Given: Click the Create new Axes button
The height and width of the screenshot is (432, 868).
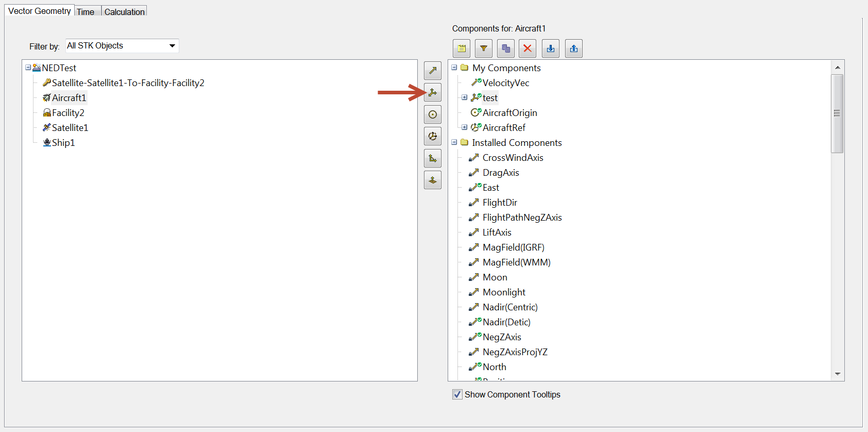Looking at the screenshot, I should (x=433, y=92).
